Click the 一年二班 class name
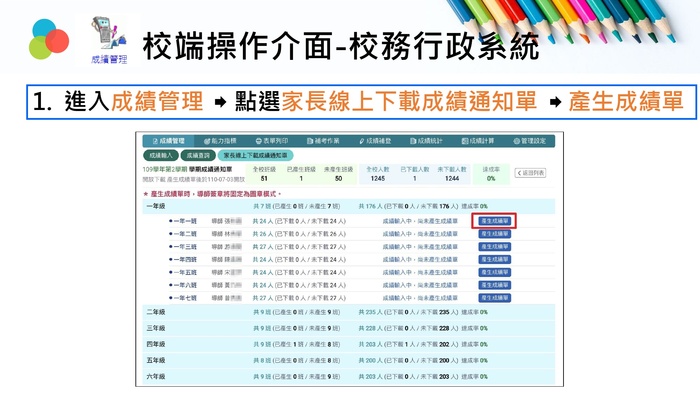Screen dimensions: 700x394 pos(185,234)
